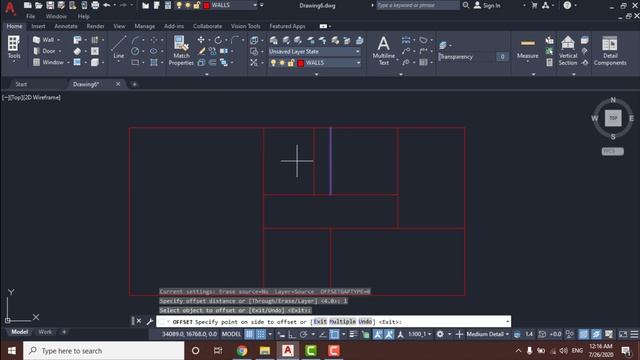Viewport: 640px width, 360px height.
Task: Click the Multiline Text tool
Action: tap(384, 50)
